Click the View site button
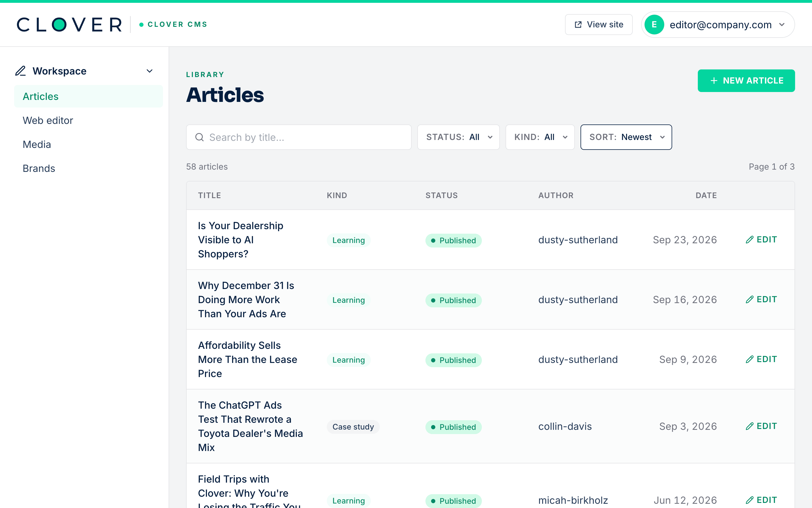 (x=599, y=25)
